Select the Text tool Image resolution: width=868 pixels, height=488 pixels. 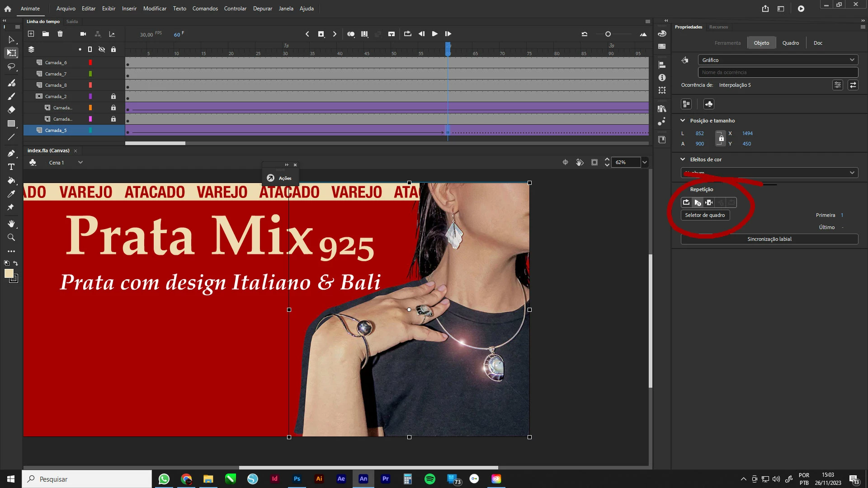pos(11,167)
